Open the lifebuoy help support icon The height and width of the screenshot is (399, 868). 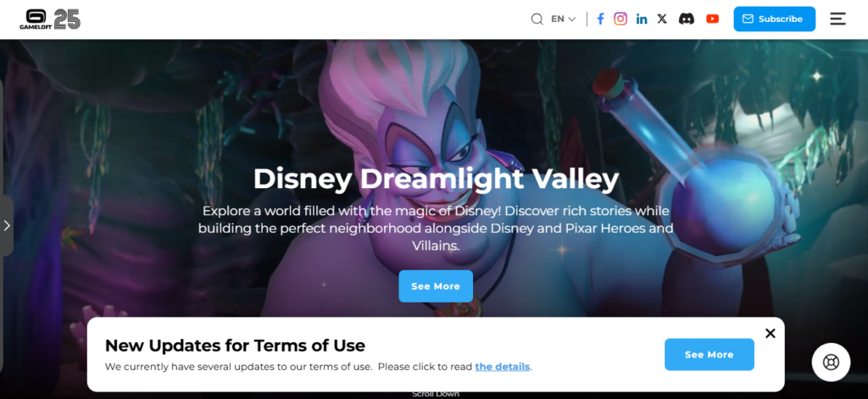point(831,363)
